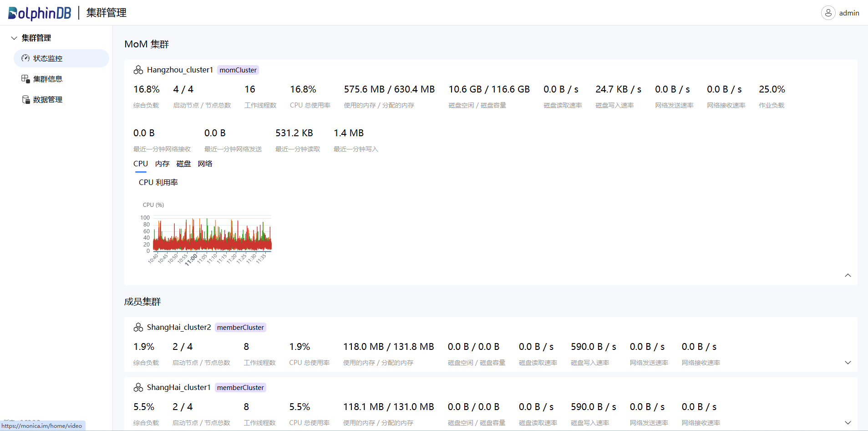This screenshot has height=431, width=868.
Task: Click the ShangHai_cluster1 cluster icon
Action: (138, 387)
